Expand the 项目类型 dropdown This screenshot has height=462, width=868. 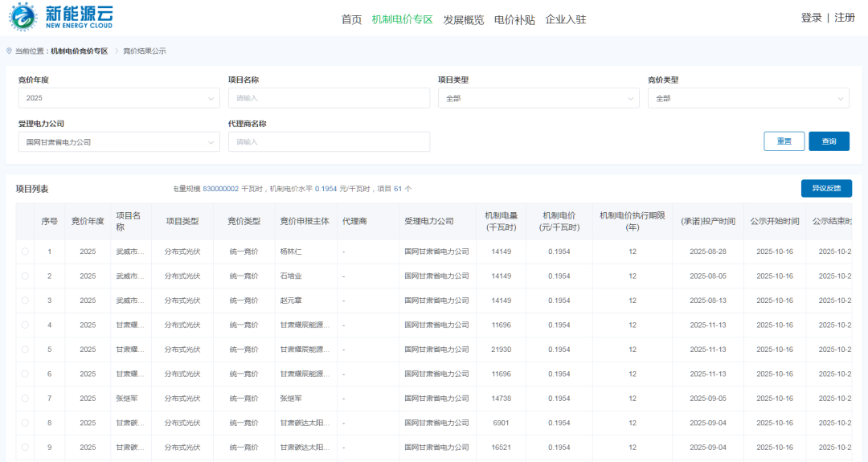tap(538, 98)
